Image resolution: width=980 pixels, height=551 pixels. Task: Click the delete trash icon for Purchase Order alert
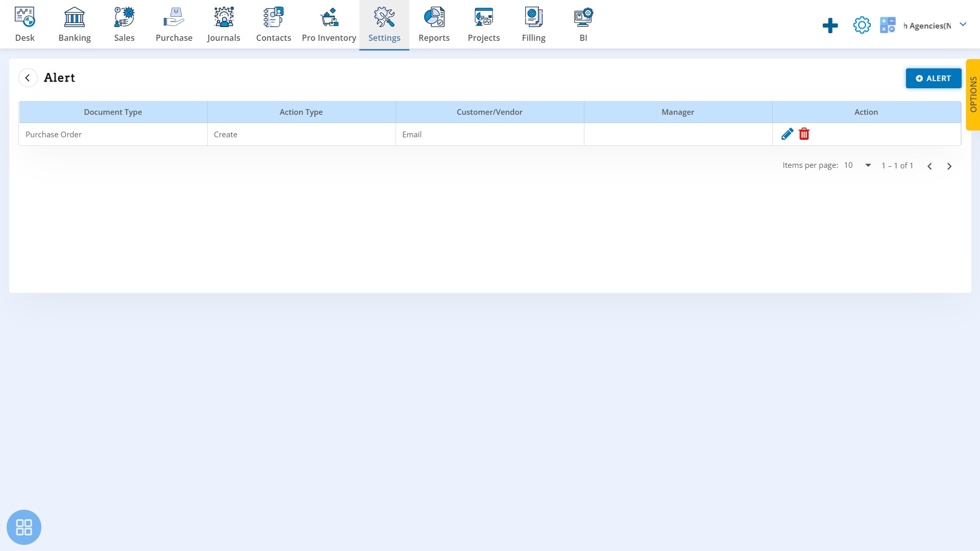point(804,134)
